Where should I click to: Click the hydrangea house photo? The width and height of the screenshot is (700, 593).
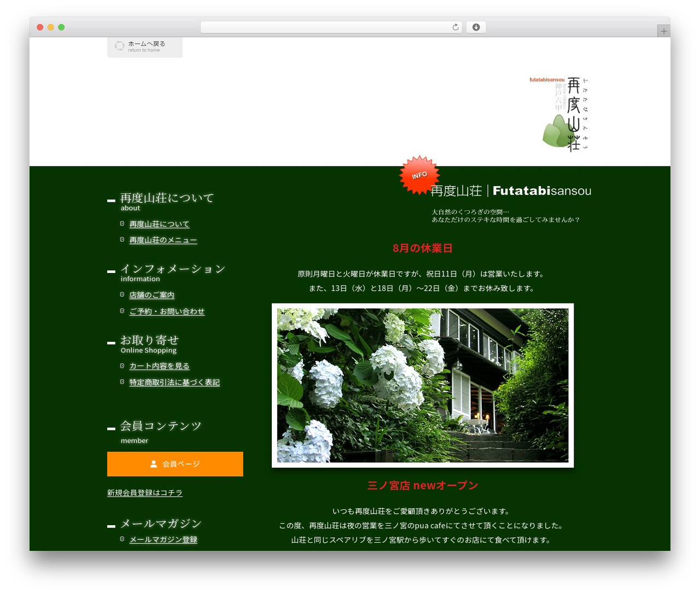tap(423, 386)
